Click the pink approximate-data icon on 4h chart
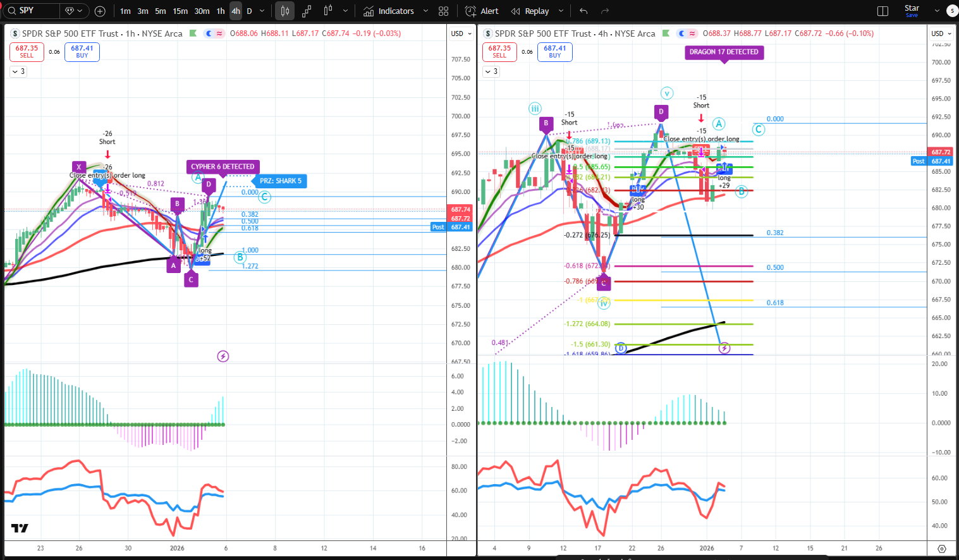Viewport: 959px width, 560px height. pos(692,33)
